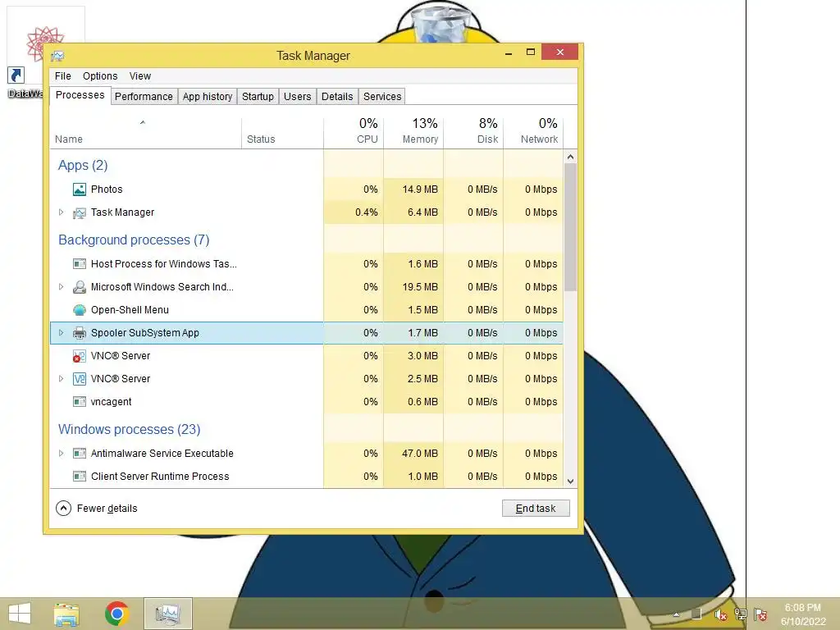Image resolution: width=840 pixels, height=630 pixels.
Task: Click the 19.5 MB memory value
Action: coord(420,286)
